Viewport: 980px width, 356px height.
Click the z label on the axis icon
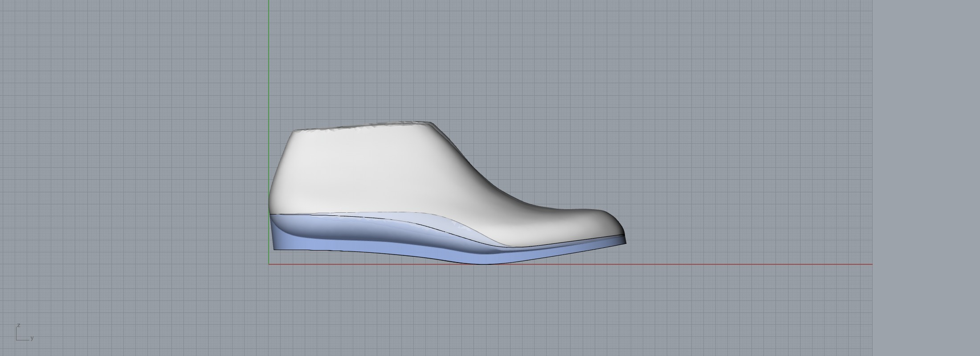(18, 325)
